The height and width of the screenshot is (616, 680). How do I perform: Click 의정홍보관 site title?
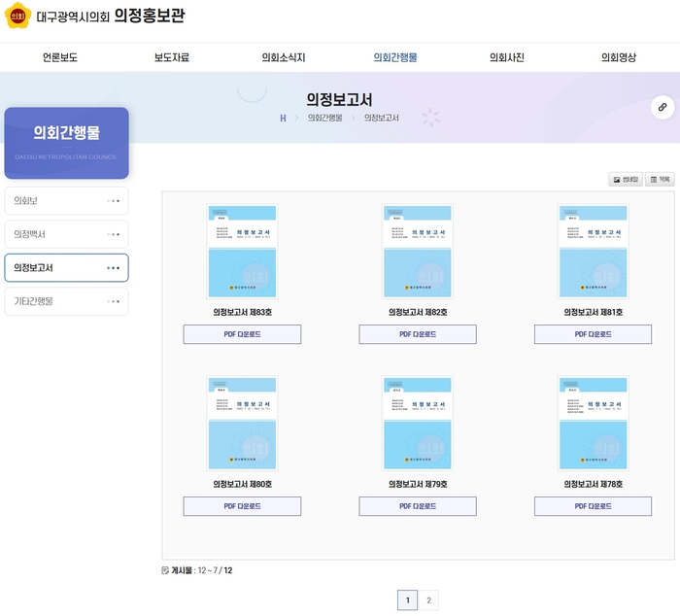click(150, 16)
